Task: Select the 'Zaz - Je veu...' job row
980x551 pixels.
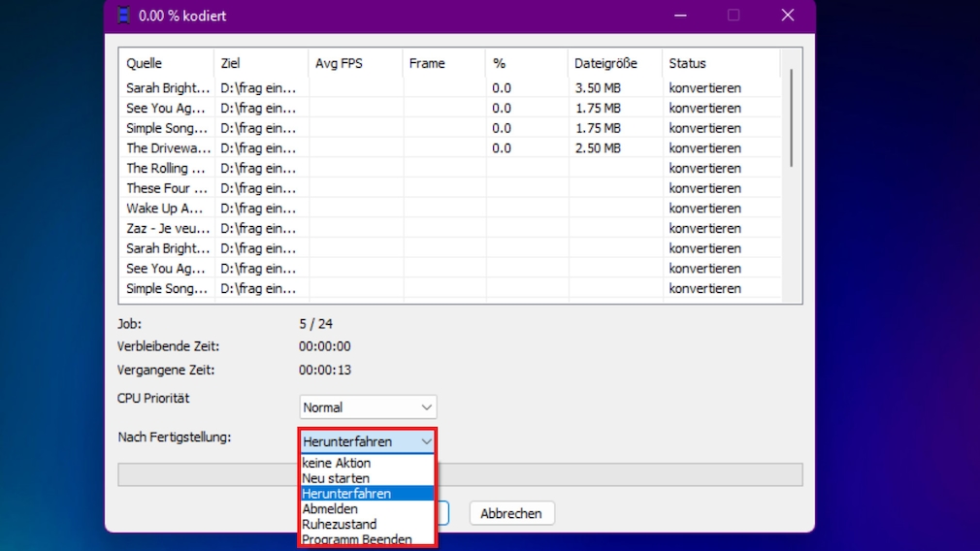Action: coord(167,229)
